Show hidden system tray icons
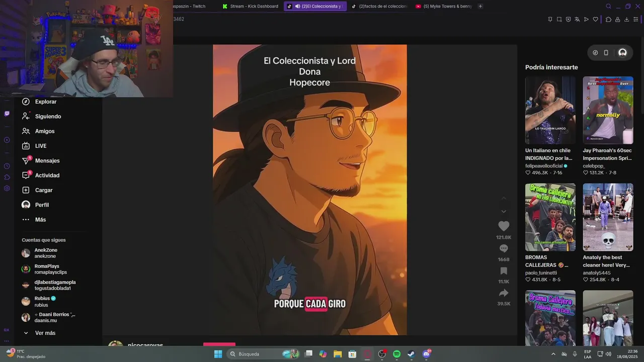Image resolution: width=644 pixels, height=362 pixels. click(x=553, y=354)
